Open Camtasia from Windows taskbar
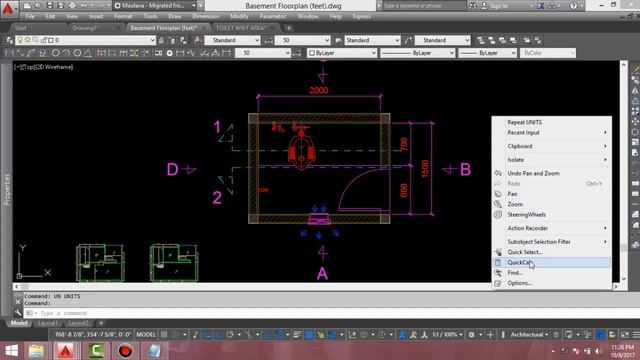Image resolution: width=640 pixels, height=360 pixels. coord(96,351)
